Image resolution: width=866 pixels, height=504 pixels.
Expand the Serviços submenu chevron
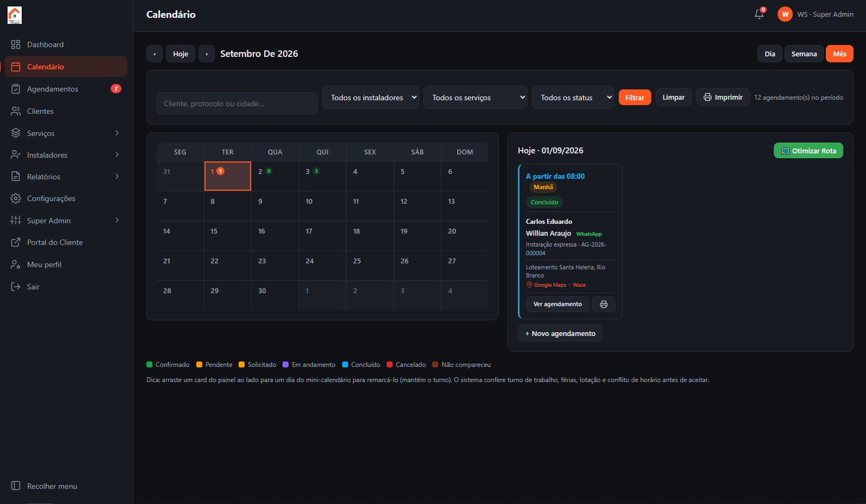(x=117, y=133)
